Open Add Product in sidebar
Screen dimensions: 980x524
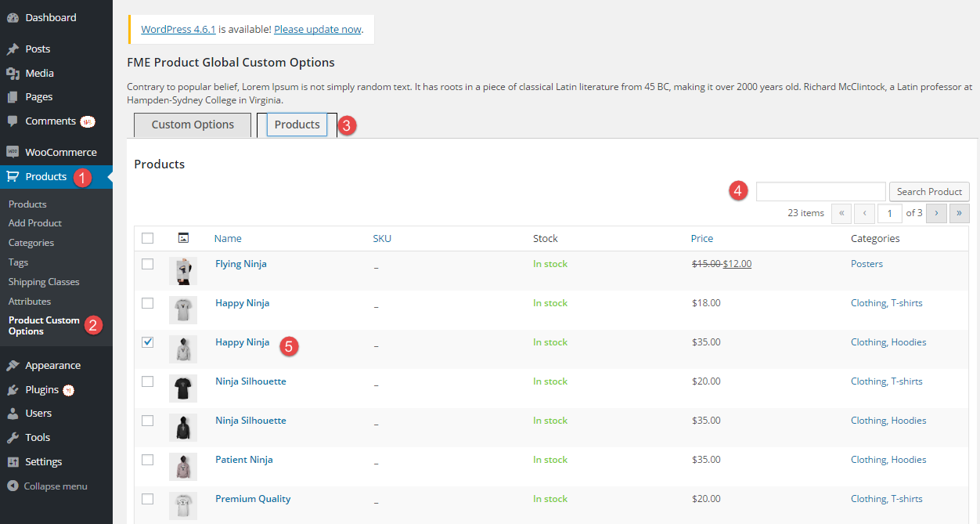click(35, 223)
